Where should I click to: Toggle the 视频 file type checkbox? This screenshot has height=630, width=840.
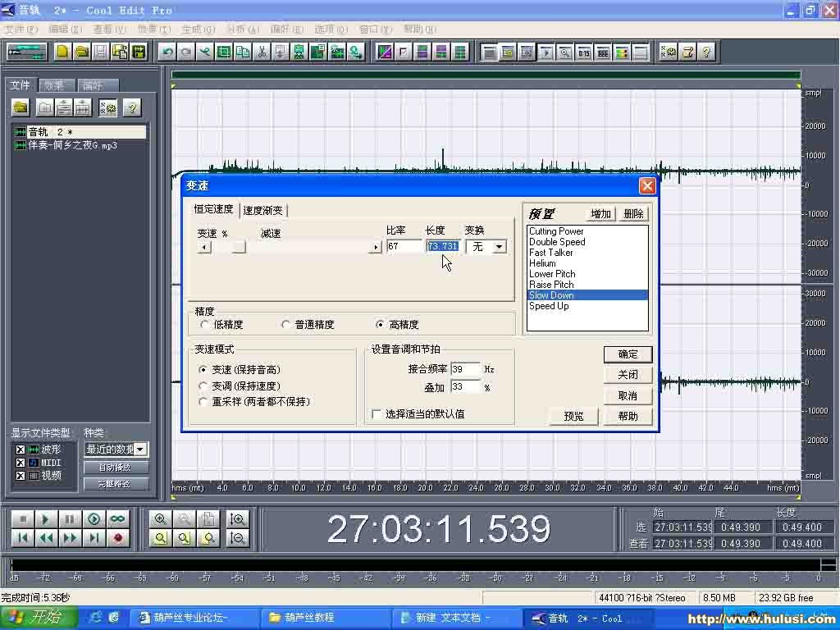click(20, 476)
